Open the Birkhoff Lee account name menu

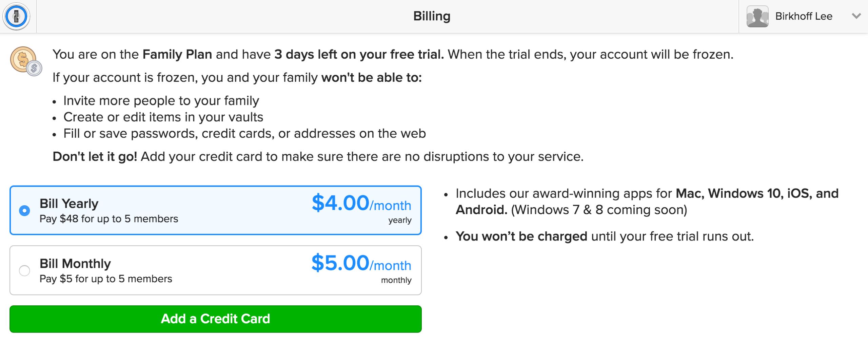coord(804,16)
